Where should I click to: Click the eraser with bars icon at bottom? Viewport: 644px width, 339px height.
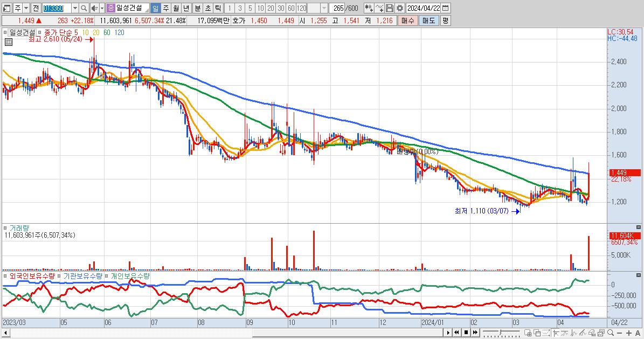592,333
